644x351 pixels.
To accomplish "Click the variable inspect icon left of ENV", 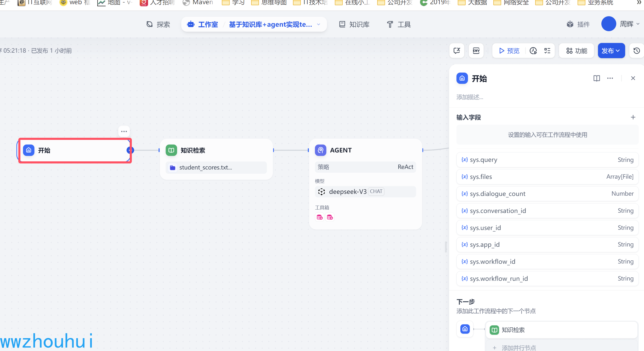I will click(457, 51).
